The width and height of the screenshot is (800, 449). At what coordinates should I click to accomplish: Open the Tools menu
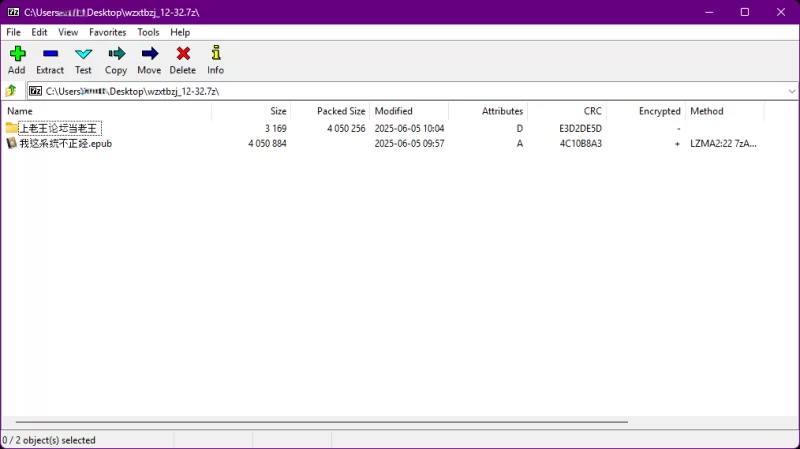[x=148, y=32]
